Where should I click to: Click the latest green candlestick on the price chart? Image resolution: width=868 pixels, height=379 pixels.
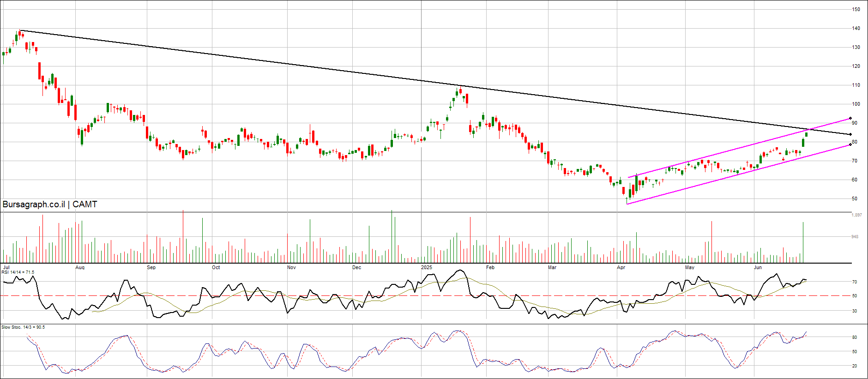point(806,134)
